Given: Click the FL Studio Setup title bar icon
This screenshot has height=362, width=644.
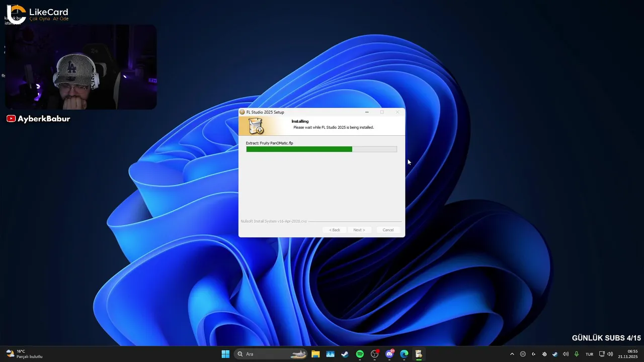Looking at the screenshot, I should (243, 112).
